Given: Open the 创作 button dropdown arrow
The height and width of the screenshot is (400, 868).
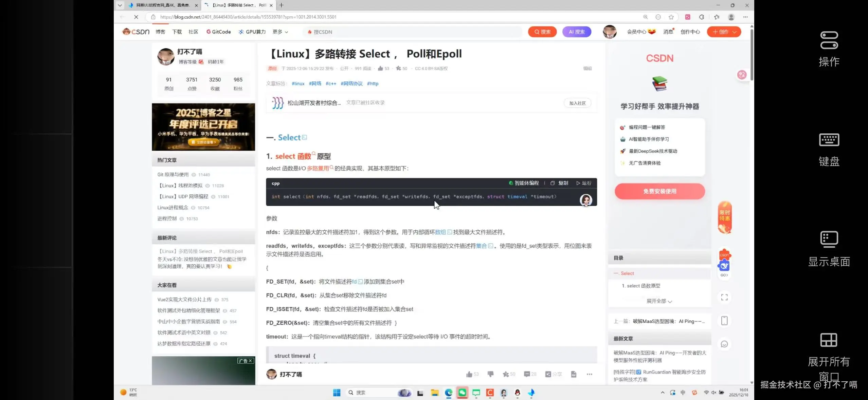Looking at the screenshot, I should (x=735, y=32).
